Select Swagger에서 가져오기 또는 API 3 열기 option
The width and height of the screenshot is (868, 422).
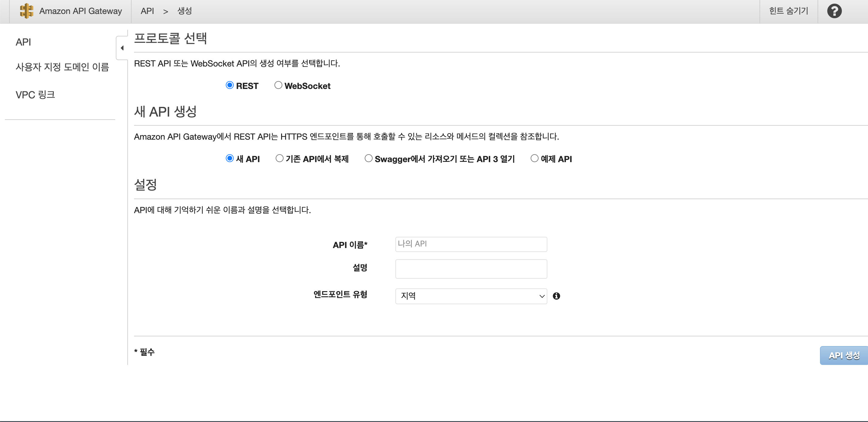[368, 158]
